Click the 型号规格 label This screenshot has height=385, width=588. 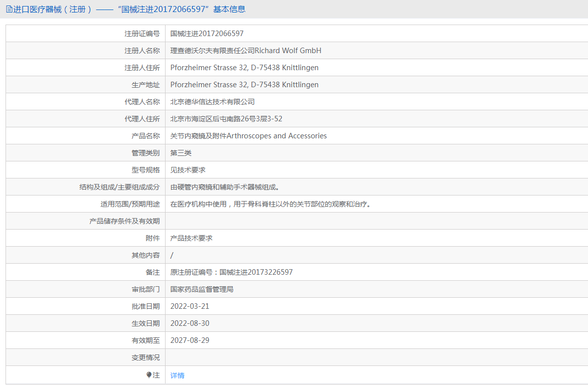tap(145, 170)
